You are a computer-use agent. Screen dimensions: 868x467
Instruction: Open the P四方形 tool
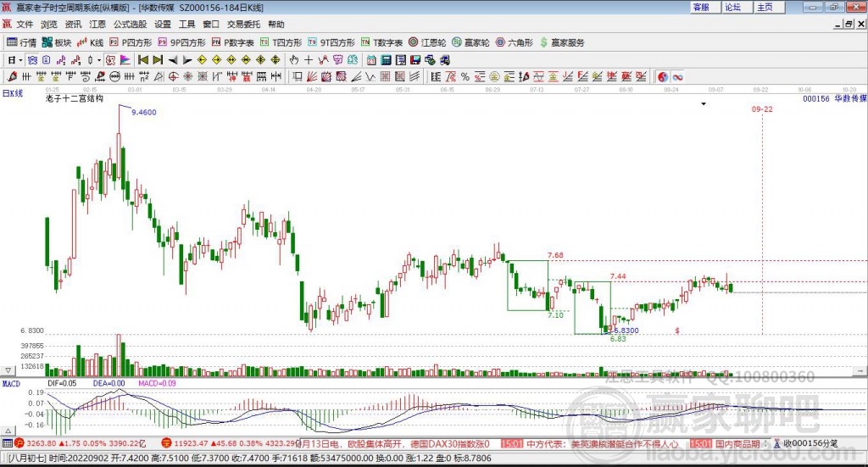131,42
